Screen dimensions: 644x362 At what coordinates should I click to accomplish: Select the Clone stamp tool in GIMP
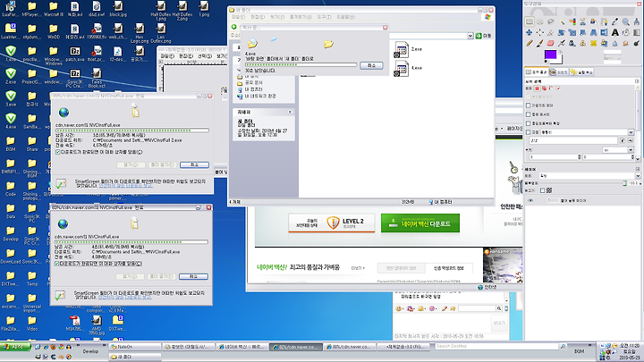coord(583,43)
